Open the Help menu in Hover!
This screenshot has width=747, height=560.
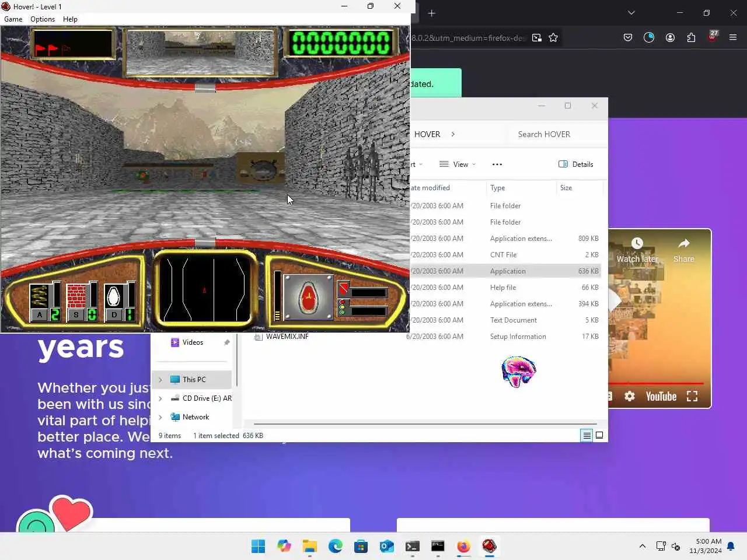[70, 19]
